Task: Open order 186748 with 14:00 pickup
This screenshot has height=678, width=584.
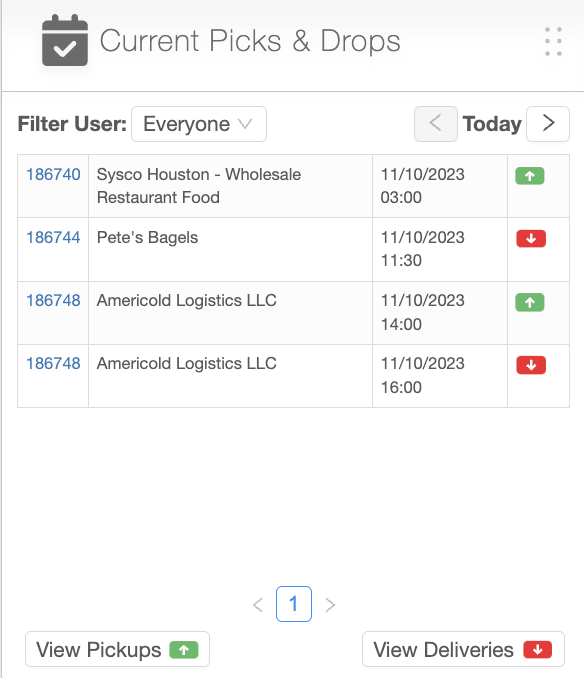Action: tap(53, 301)
